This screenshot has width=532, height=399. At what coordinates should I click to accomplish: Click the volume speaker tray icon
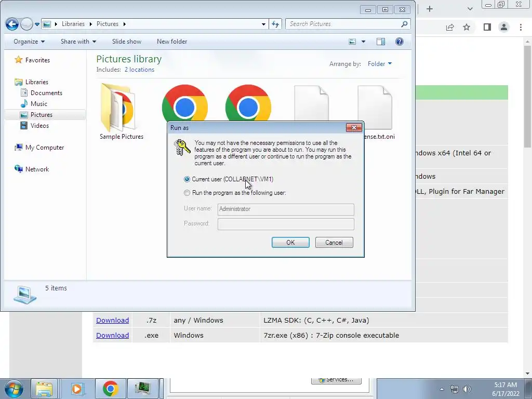467,389
